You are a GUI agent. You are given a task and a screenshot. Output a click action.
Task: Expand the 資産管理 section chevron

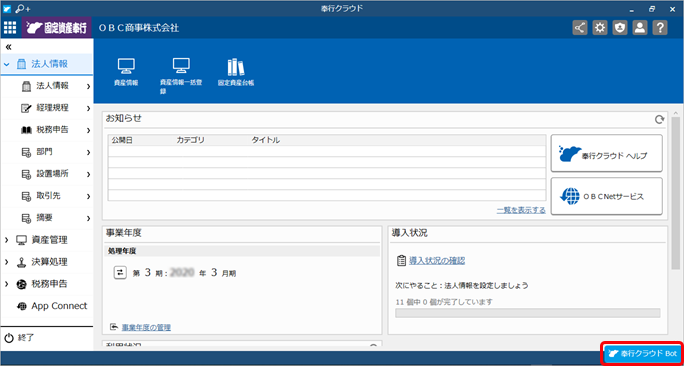point(7,240)
